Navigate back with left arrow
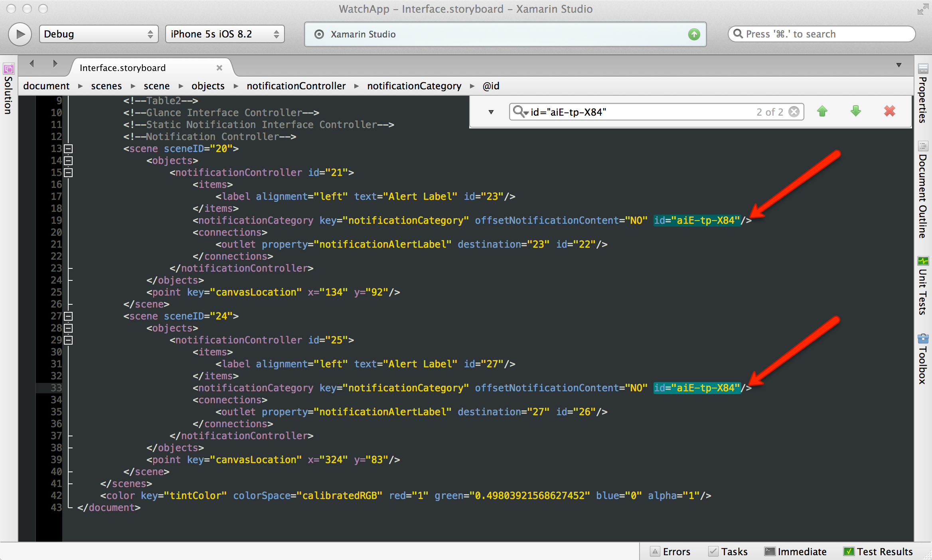Viewport: 932px width, 560px height. tap(32, 64)
